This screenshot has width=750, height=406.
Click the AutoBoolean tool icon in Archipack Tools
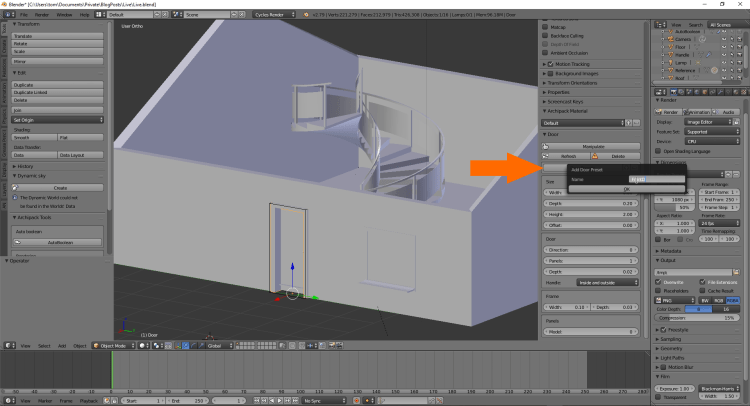tap(17, 242)
